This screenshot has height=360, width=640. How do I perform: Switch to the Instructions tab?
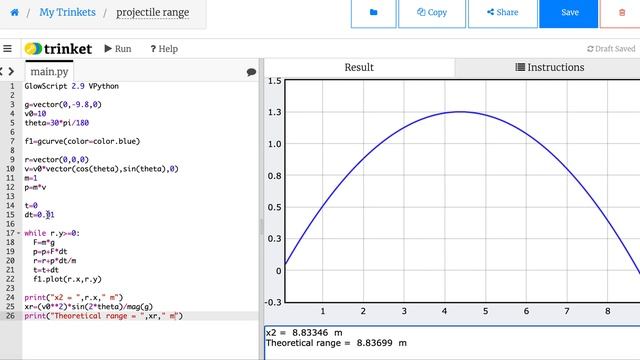(x=550, y=67)
